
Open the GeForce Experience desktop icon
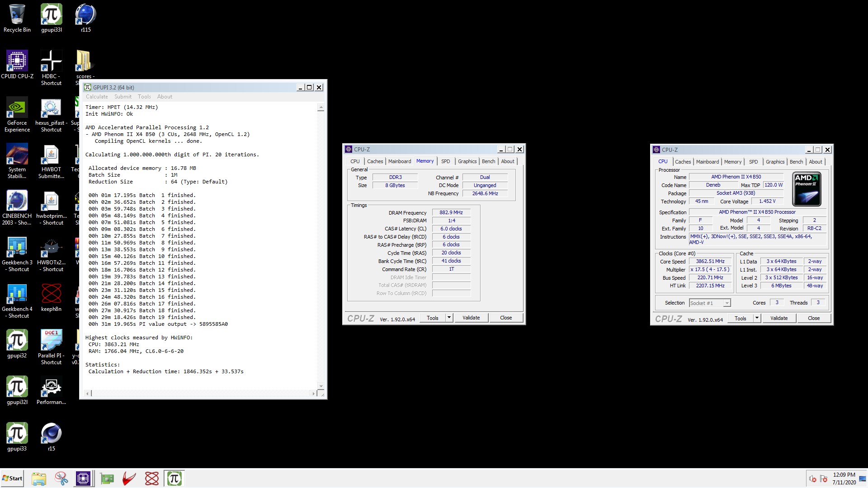coord(17,114)
